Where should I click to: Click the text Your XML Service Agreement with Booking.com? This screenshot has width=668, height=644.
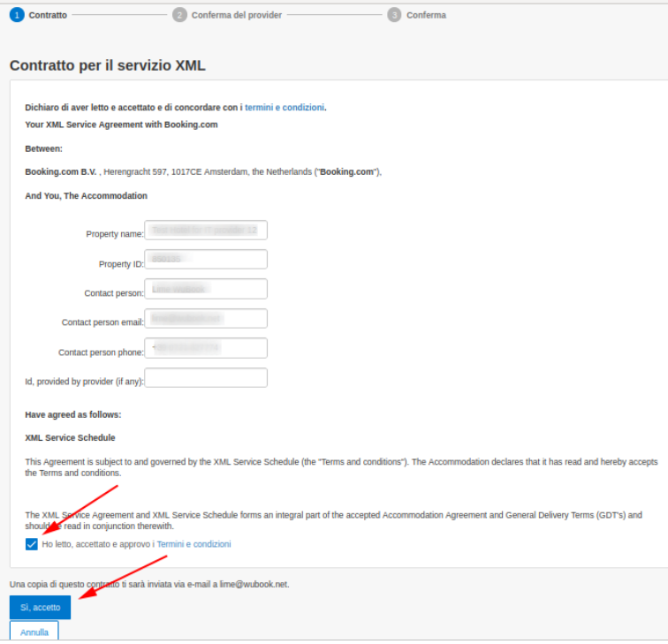tap(121, 125)
